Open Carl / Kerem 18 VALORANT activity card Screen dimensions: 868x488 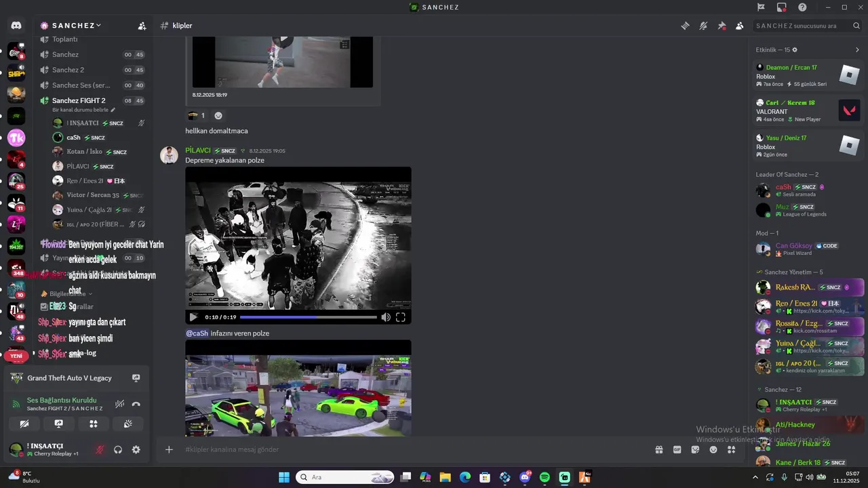click(808, 110)
